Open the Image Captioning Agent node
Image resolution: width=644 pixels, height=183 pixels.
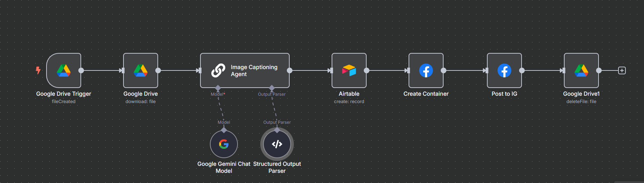point(245,70)
